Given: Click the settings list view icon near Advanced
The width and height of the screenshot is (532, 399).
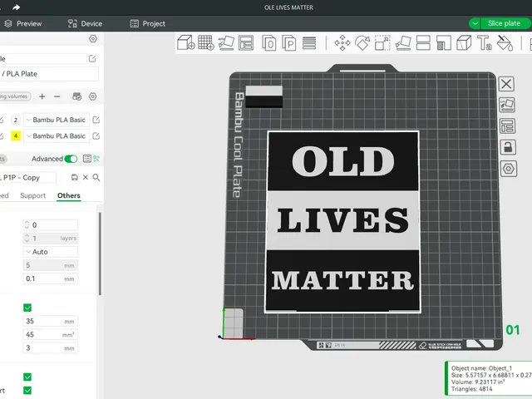Looking at the screenshot, I should pos(87,159).
